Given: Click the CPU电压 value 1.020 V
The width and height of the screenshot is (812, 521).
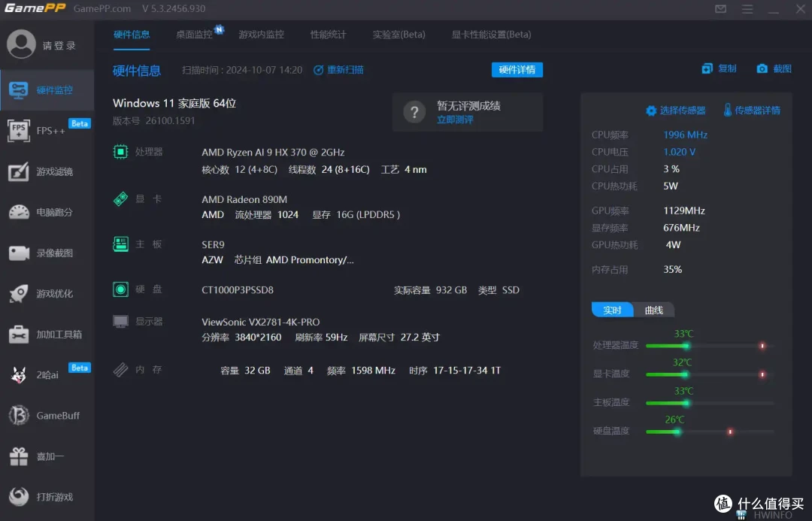Looking at the screenshot, I should [679, 152].
